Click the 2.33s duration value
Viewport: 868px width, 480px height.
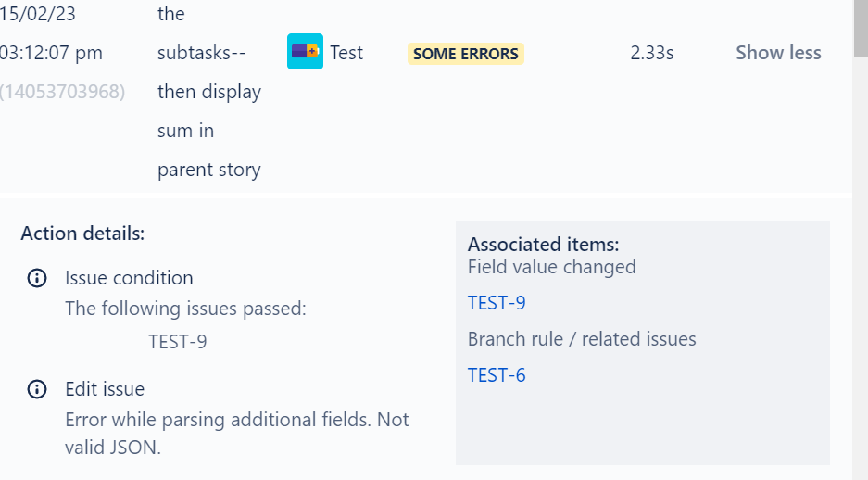click(652, 53)
